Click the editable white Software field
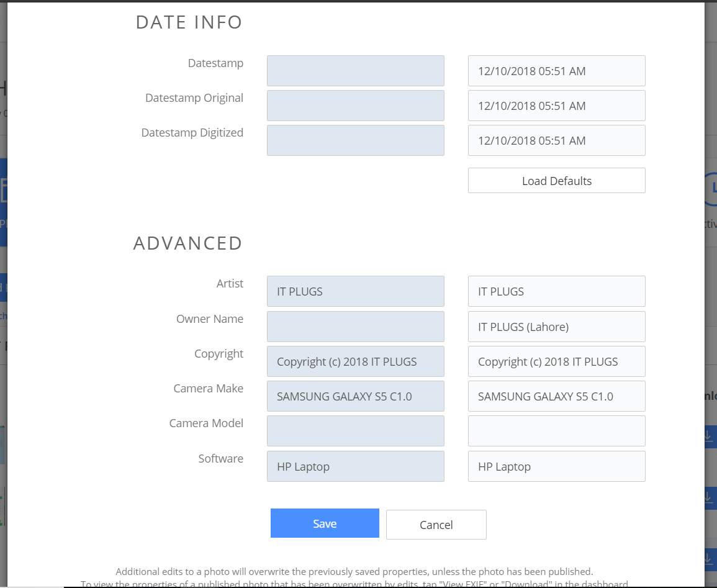The height and width of the screenshot is (588, 717). [x=556, y=466]
